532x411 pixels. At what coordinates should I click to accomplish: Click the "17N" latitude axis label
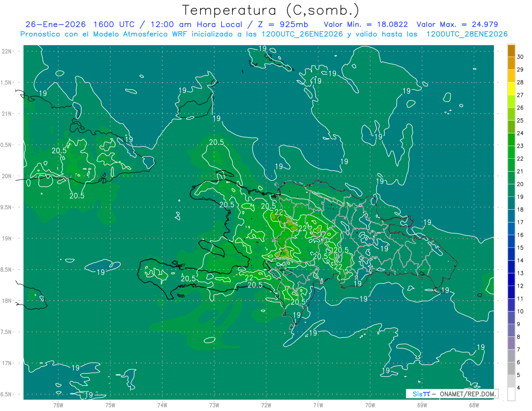(6, 363)
